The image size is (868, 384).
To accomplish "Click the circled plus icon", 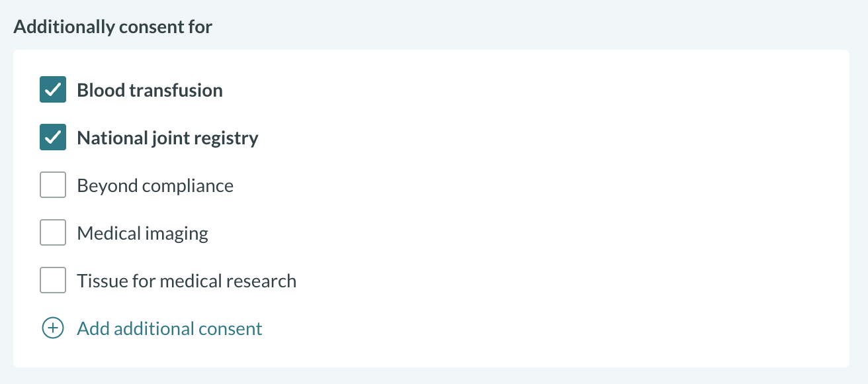I will (x=53, y=328).
